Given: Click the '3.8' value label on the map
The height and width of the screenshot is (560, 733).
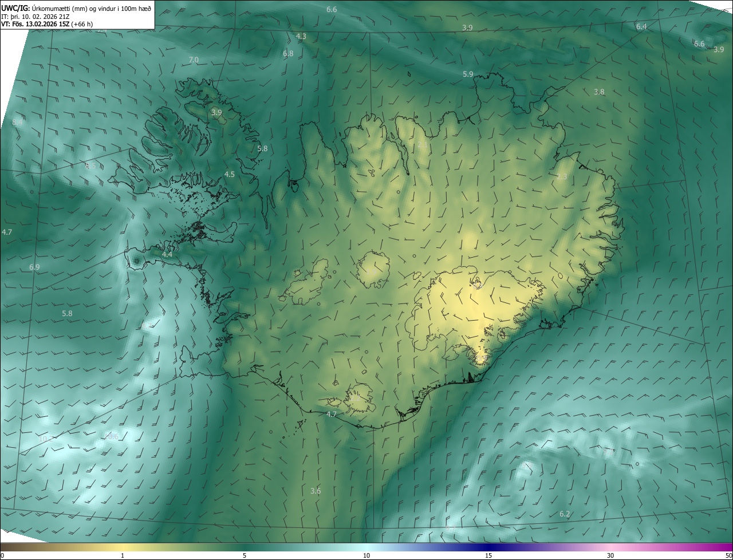Looking at the screenshot, I should 599,92.
